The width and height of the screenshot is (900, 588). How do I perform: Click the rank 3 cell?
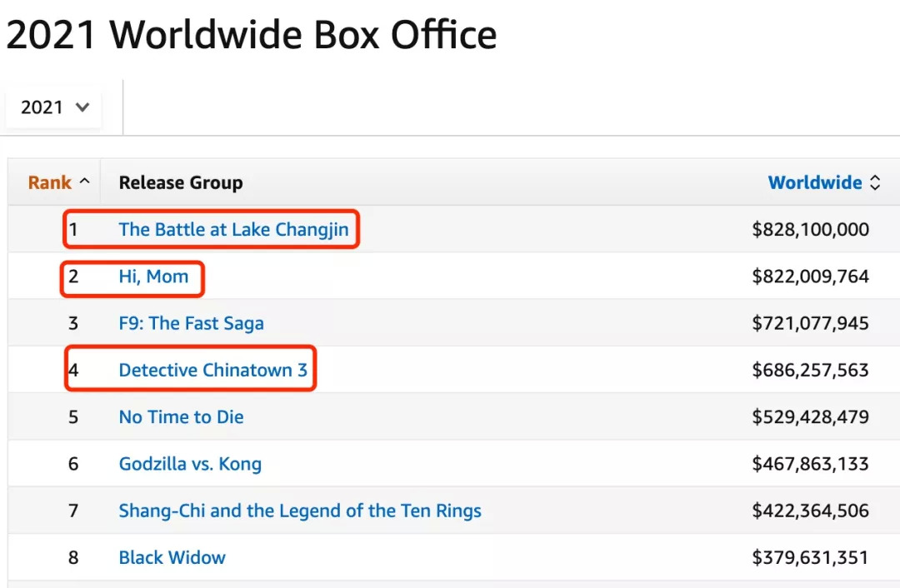tap(73, 323)
